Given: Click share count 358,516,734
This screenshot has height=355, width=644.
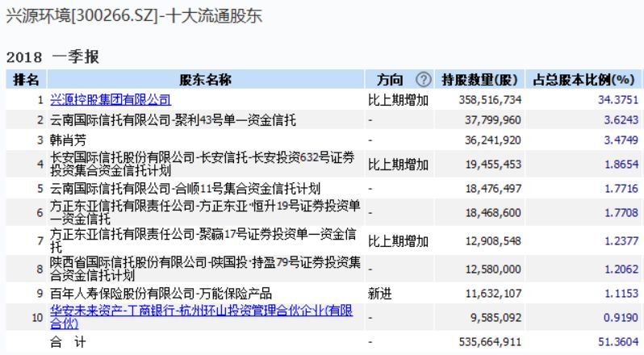Looking at the screenshot, I should click(x=490, y=100).
